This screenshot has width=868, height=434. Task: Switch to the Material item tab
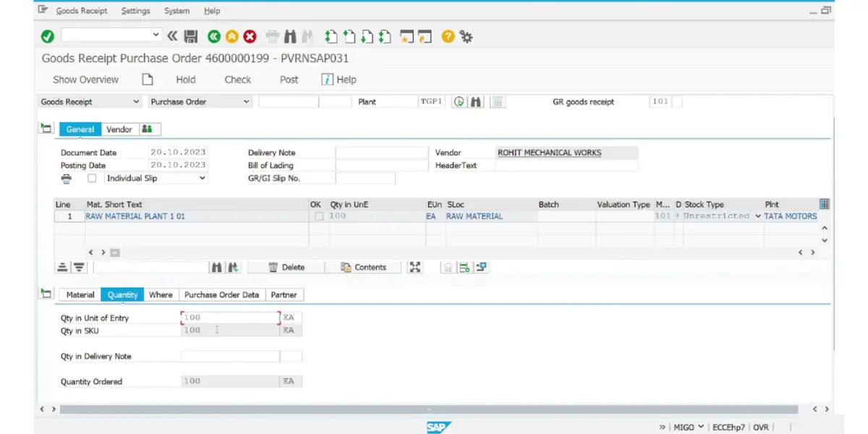click(80, 294)
